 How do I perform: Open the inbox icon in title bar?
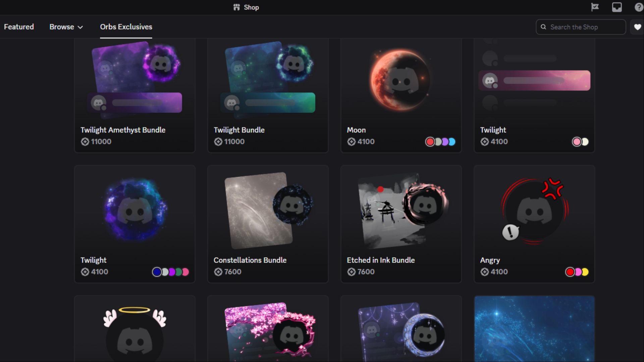[x=616, y=7]
